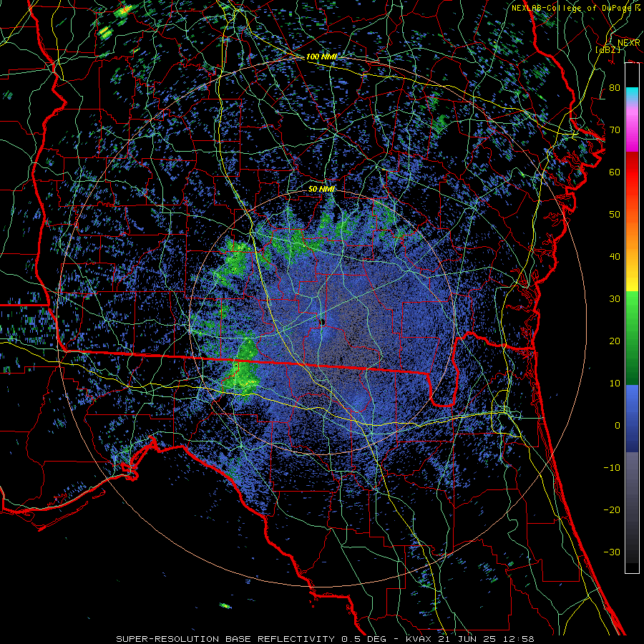Click the "100 NMI" range ring label
Screen dimensions: 644x644
pos(321,57)
